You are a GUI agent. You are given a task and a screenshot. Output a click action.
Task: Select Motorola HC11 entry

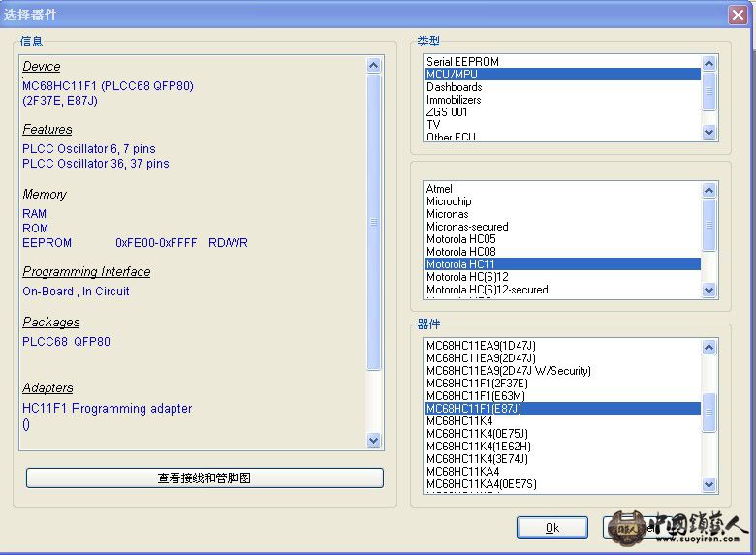click(x=562, y=264)
